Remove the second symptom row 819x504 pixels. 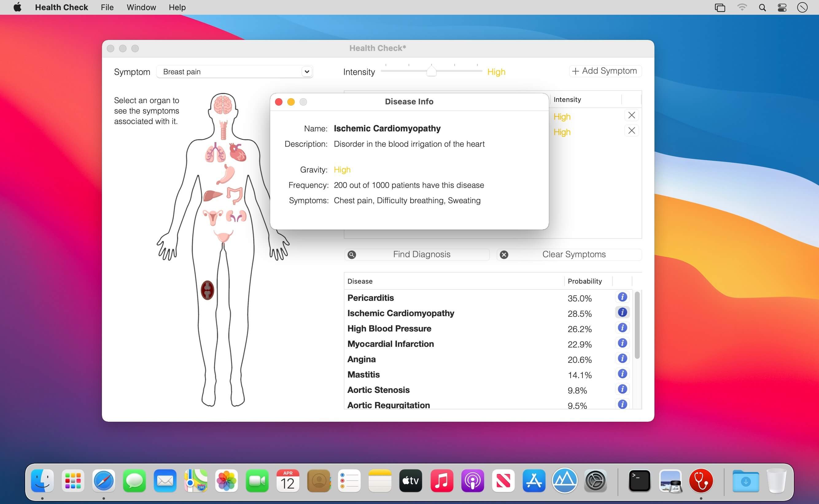[631, 131]
